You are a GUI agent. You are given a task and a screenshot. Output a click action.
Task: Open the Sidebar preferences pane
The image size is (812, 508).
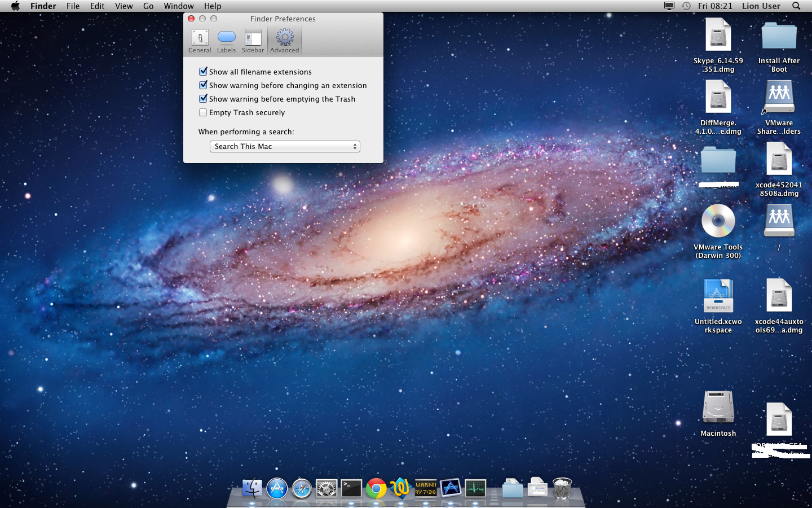click(253, 41)
